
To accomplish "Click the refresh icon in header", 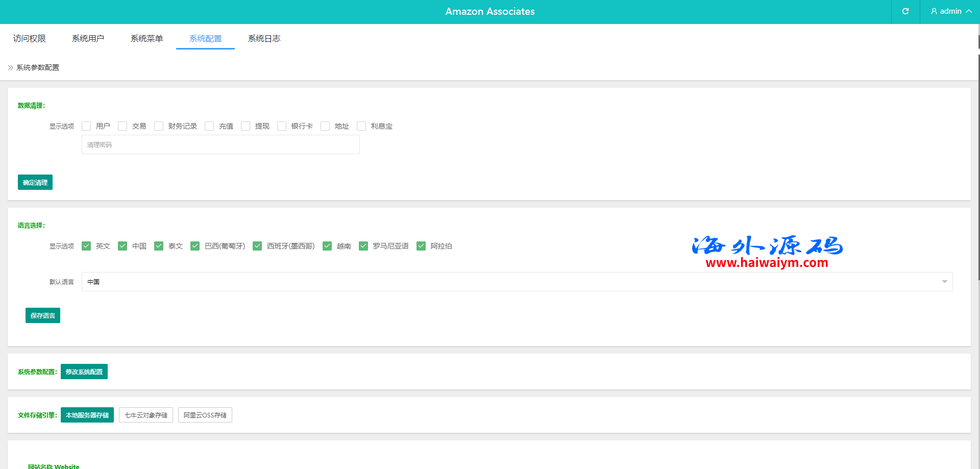I will [x=905, y=11].
